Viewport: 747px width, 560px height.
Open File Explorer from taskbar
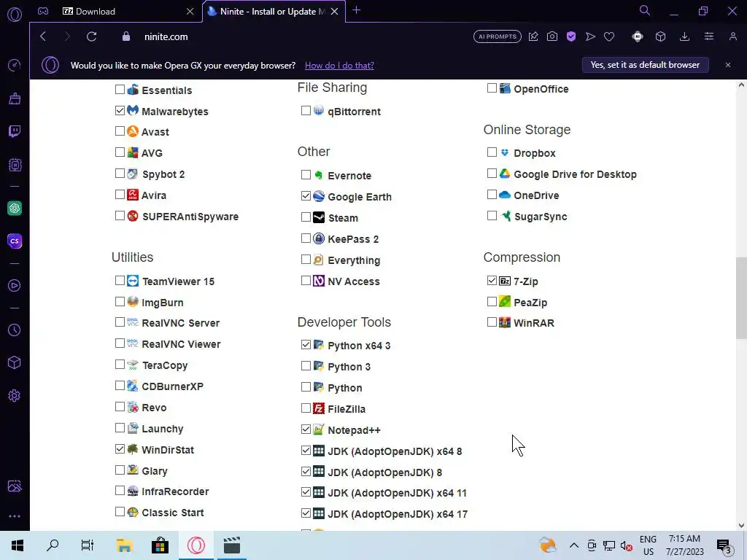[x=124, y=545]
